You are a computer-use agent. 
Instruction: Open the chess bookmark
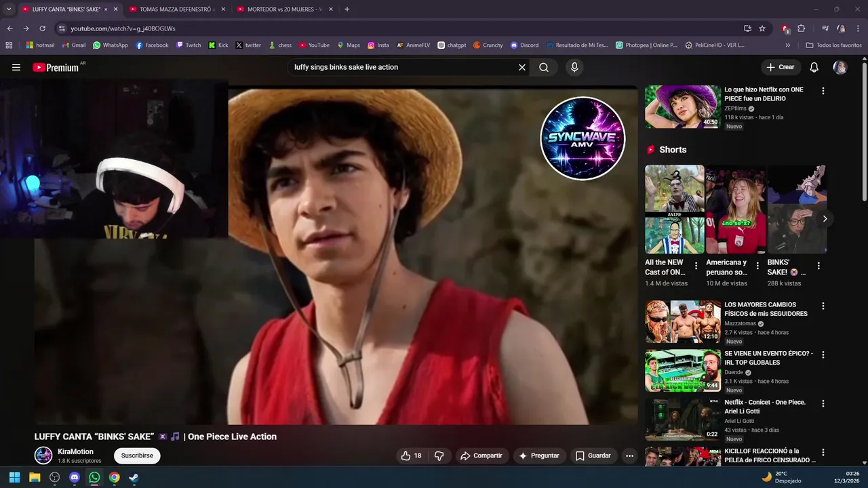click(280, 45)
